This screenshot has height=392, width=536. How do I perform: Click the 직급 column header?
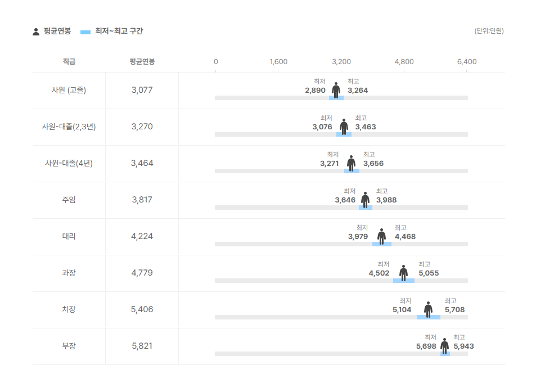(x=69, y=61)
